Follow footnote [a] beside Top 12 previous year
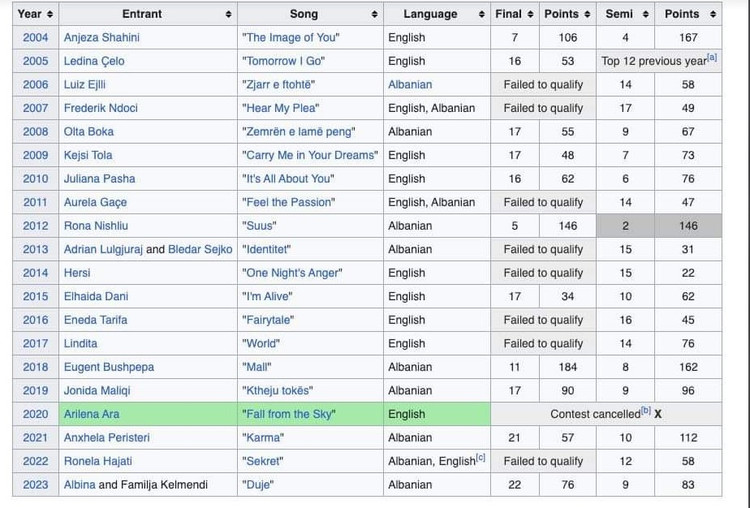The width and height of the screenshot is (750, 508). 712,57
